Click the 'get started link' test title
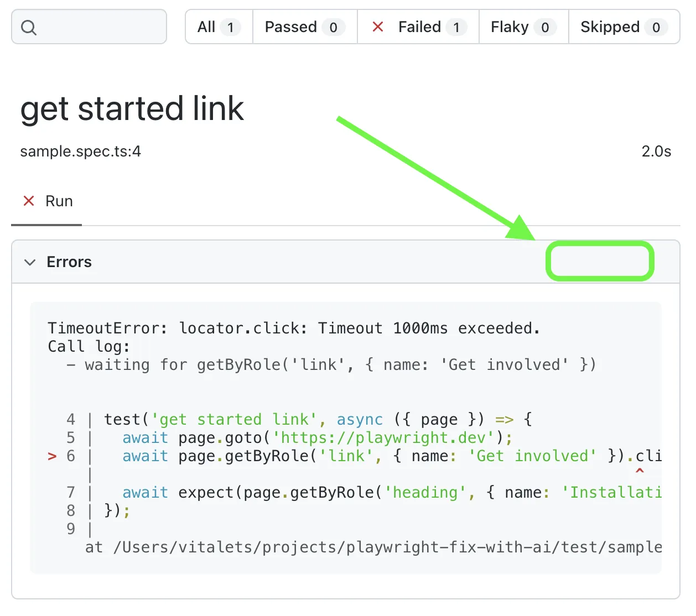Viewport: 696px width, 616px height. tap(132, 109)
